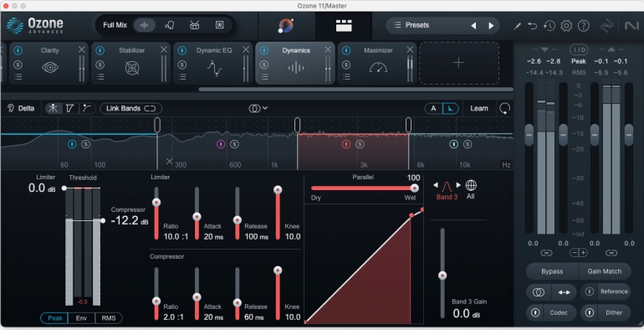The width and height of the screenshot is (644, 330).
Task: Open the Dynamic EQ module icon
Action: [x=214, y=68]
